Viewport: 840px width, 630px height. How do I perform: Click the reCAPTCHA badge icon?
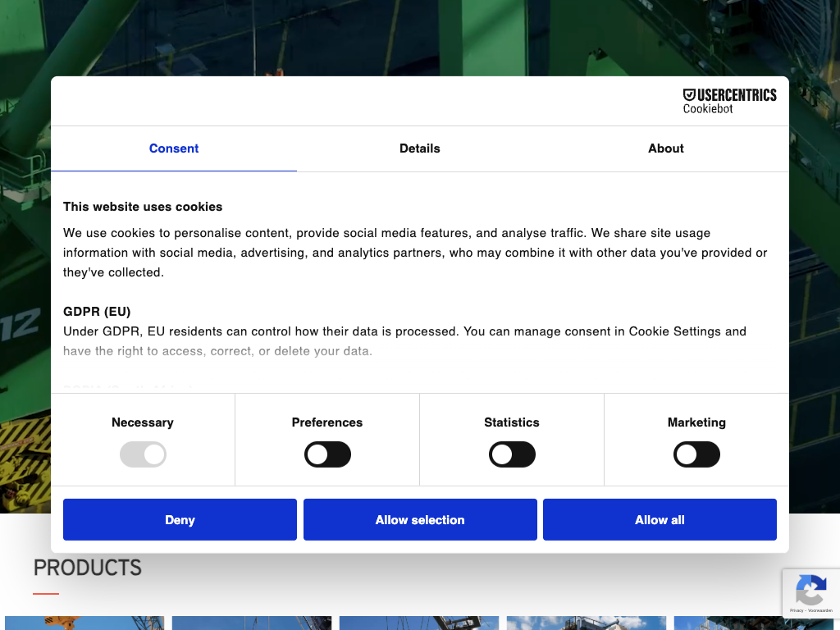810,590
